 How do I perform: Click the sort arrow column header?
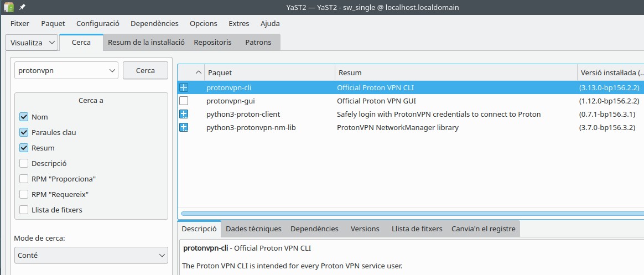191,72
